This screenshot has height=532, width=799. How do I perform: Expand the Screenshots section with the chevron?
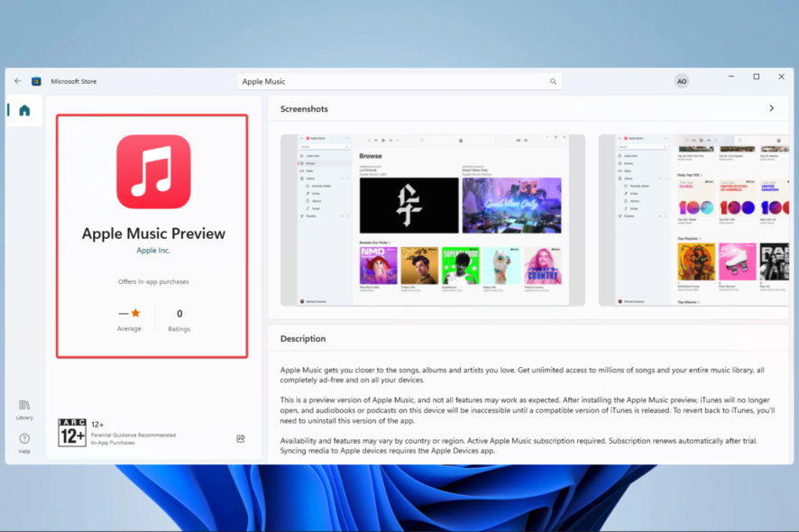(771, 108)
